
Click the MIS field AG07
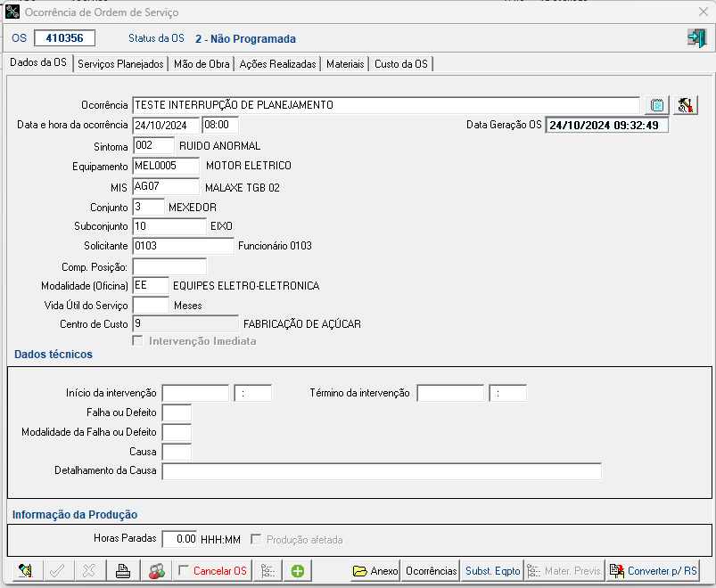tap(166, 186)
